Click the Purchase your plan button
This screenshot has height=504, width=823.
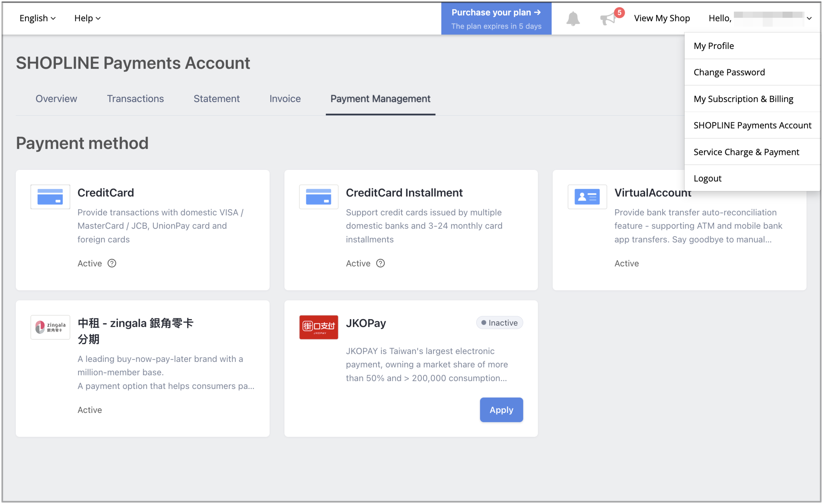[496, 19]
